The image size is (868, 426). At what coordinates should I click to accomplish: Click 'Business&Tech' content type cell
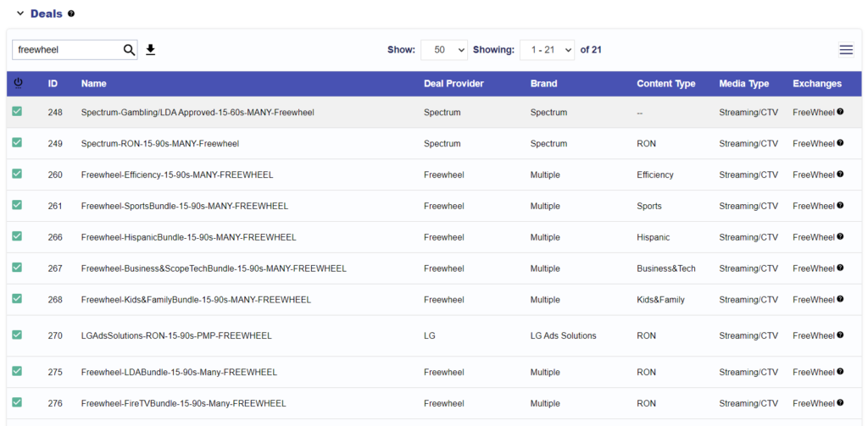(x=666, y=268)
